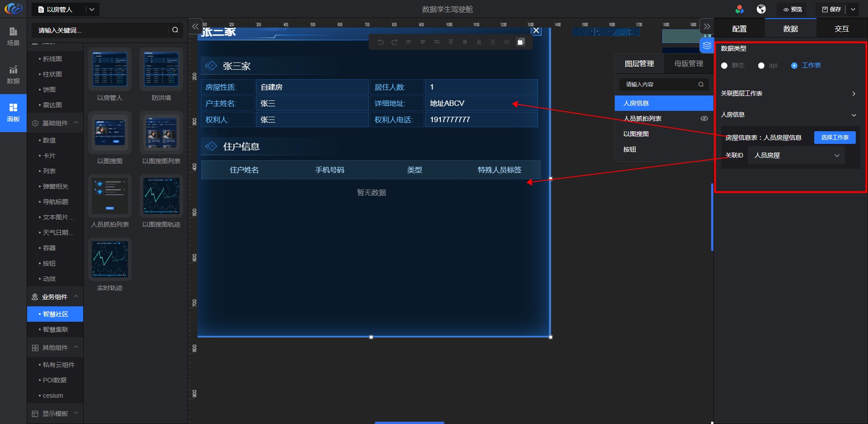Click the globe icon in top bar
This screenshot has height=424, width=868.
pos(761,9)
